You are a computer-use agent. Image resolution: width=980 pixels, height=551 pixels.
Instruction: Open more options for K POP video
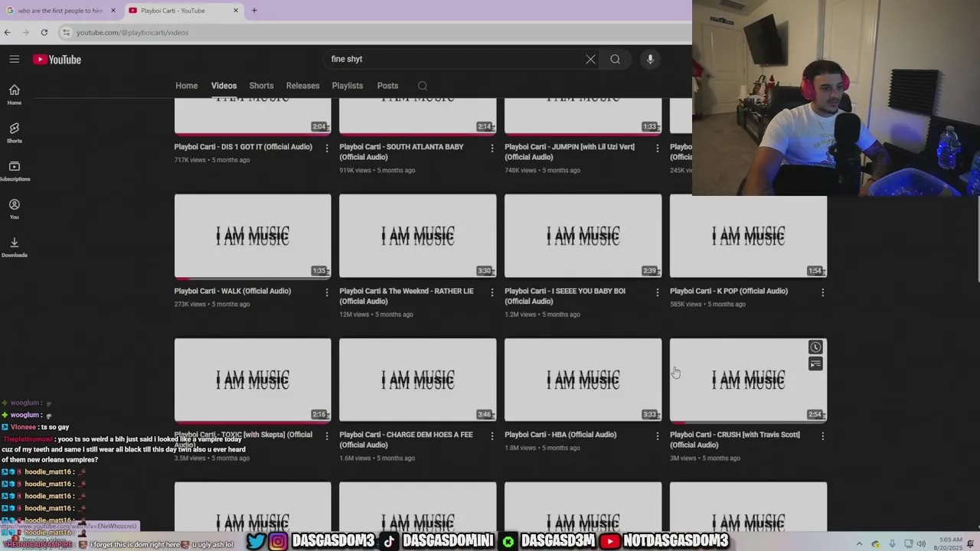point(822,292)
